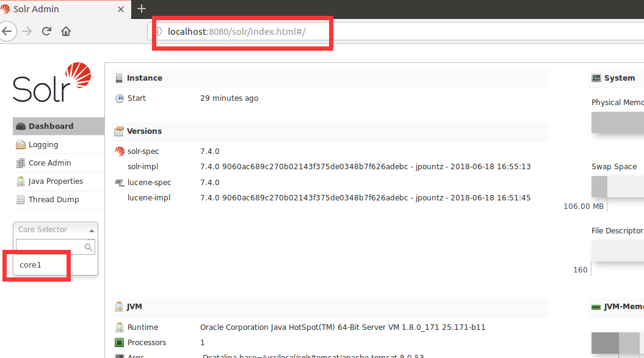Click the browser forward arrow button
The width and height of the screenshot is (644, 358).
point(27,31)
